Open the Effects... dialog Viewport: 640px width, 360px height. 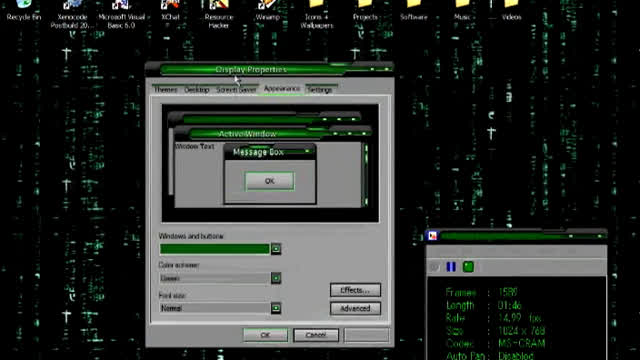coord(355,290)
